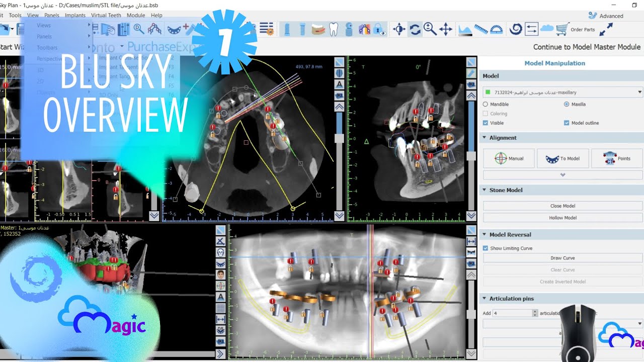Click the brush icon right of sagittal view

tap(471, 73)
